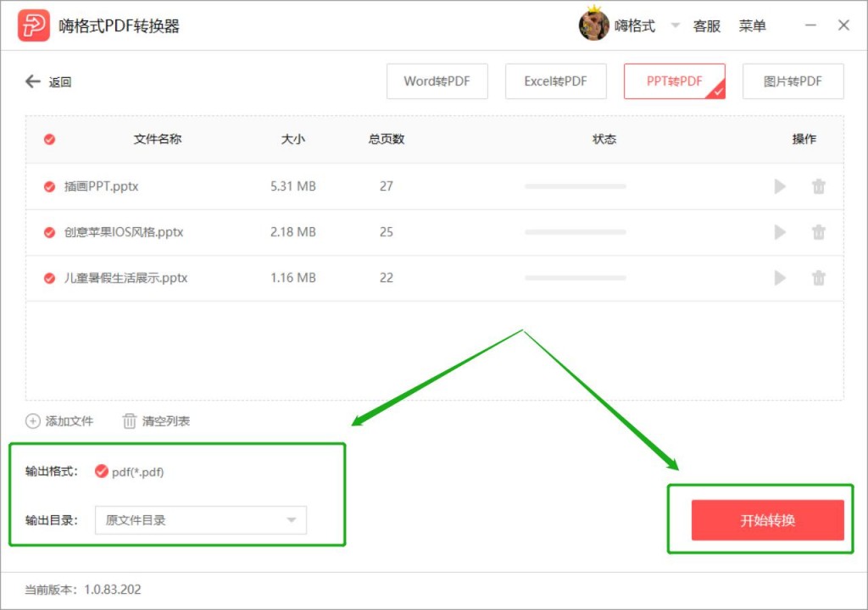The image size is (868, 610).
Task: Click the page count 22
Action: pos(387,278)
